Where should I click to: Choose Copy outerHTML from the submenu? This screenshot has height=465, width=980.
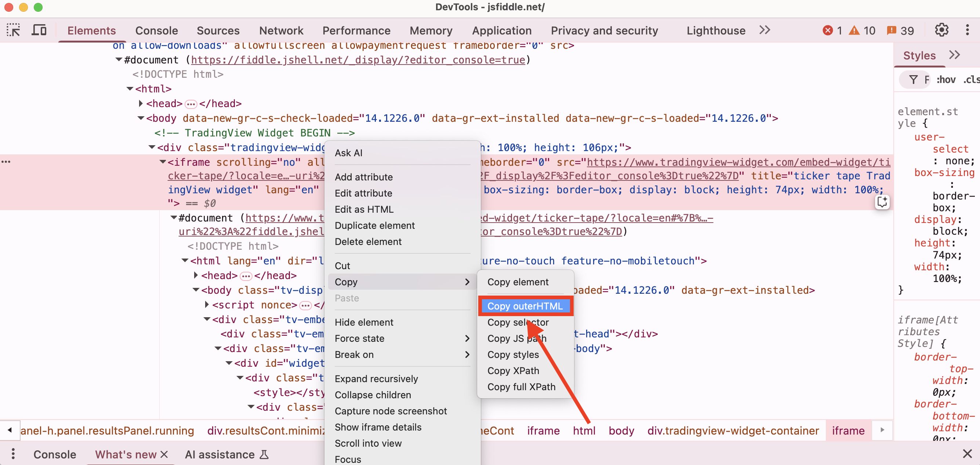[524, 306]
